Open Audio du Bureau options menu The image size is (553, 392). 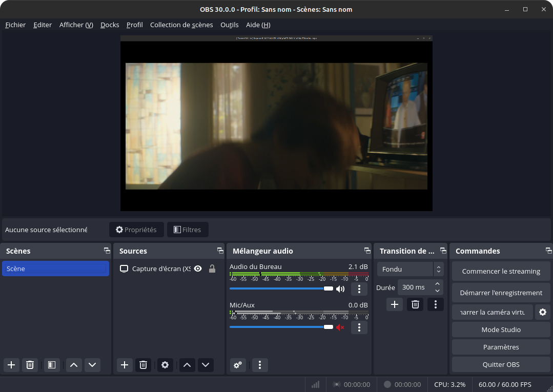(359, 289)
